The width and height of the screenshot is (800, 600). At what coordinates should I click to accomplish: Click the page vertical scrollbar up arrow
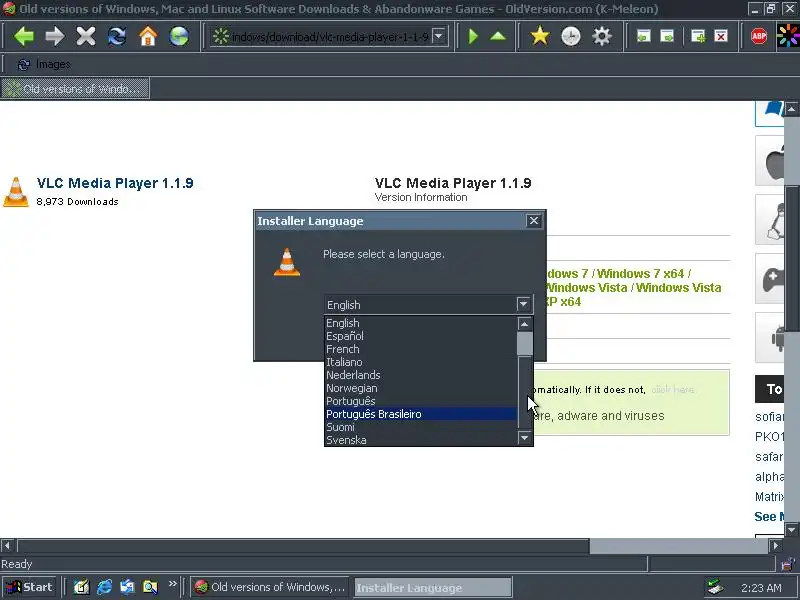tap(792, 109)
